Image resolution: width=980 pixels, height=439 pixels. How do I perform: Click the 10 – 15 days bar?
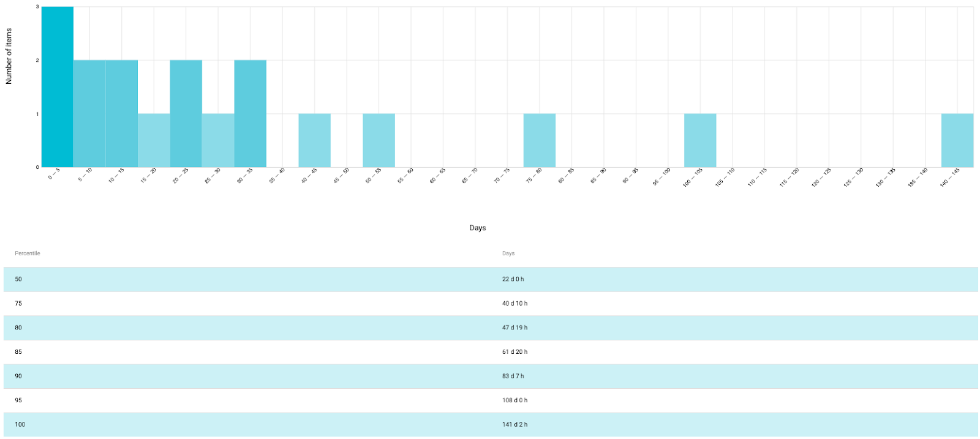coord(122,113)
